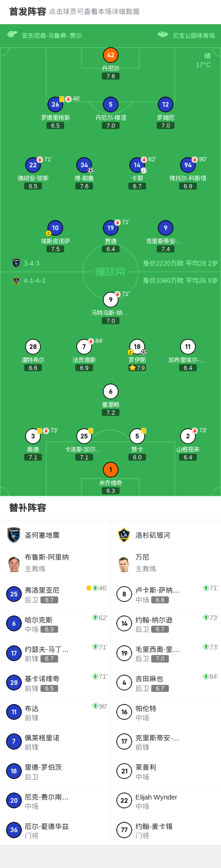Select player 26 罗德里格斯 circle

(55, 104)
